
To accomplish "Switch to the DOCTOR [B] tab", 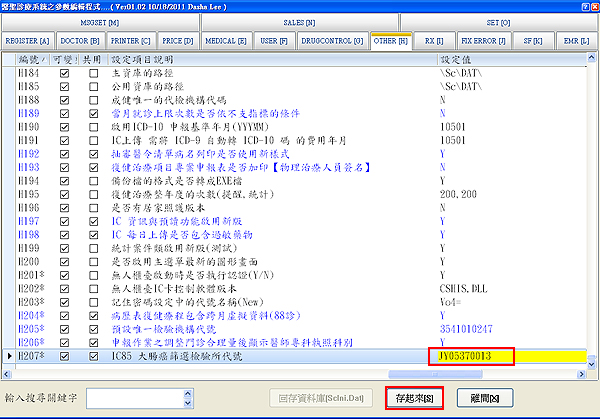I will pos(82,42).
